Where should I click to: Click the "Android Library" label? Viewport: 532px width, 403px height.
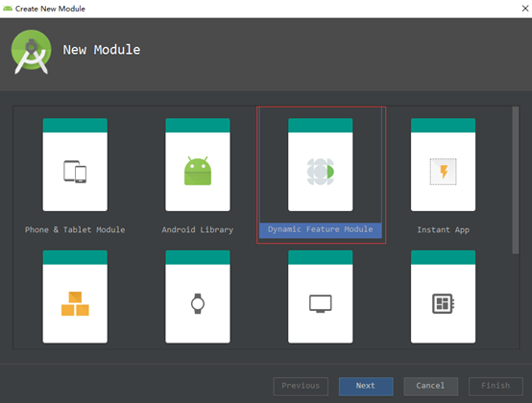click(x=198, y=229)
